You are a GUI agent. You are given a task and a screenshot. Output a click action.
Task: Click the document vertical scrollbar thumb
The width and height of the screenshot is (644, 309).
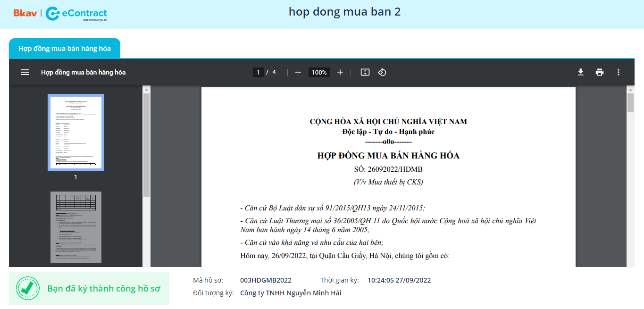[630, 103]
